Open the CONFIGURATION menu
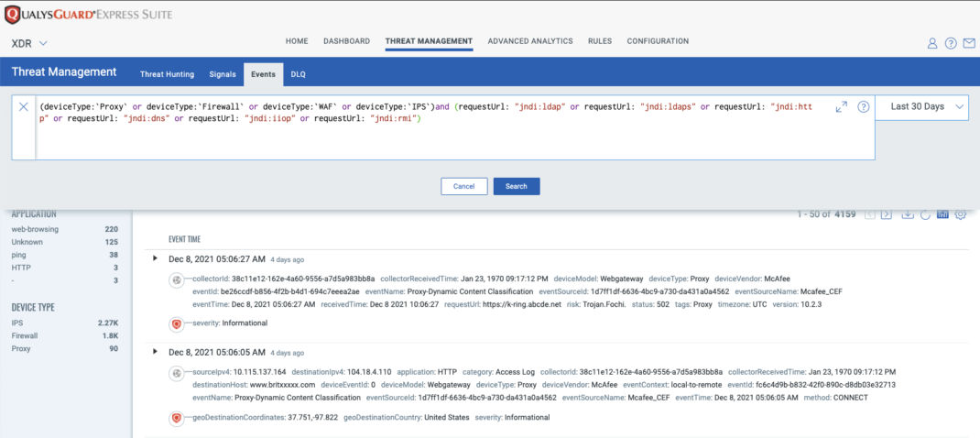The image size is (980, 438). pyautogui.click(x=658, y=41)
